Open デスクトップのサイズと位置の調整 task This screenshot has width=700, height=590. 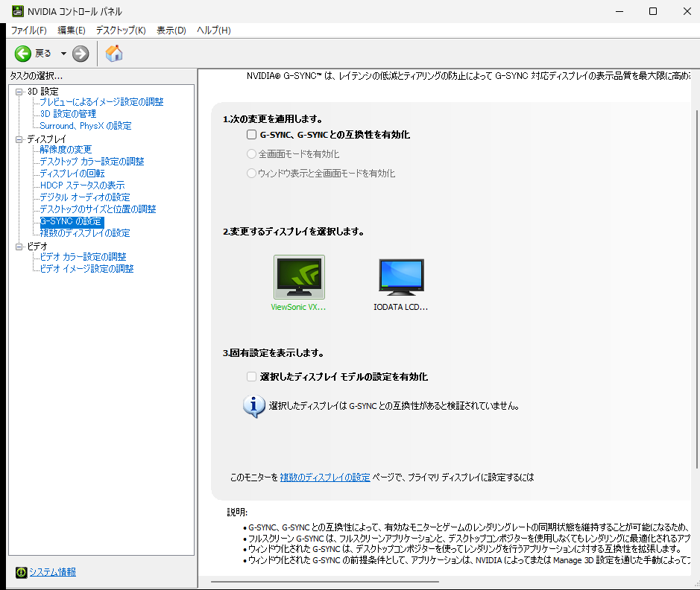click(x=98, y=209)
